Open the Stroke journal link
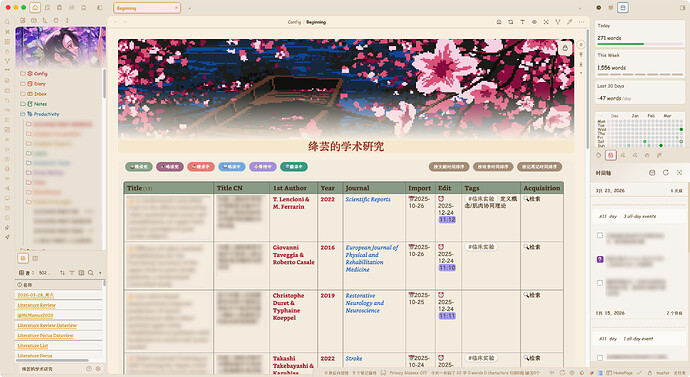Screen dimensions: 690x377 pyautogui.click(x=354, y=359)
